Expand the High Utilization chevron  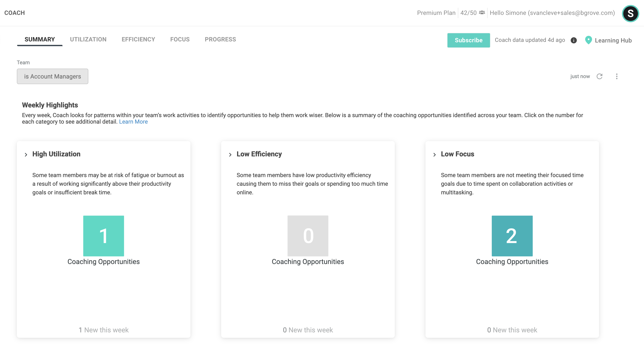tap(26, 155)
